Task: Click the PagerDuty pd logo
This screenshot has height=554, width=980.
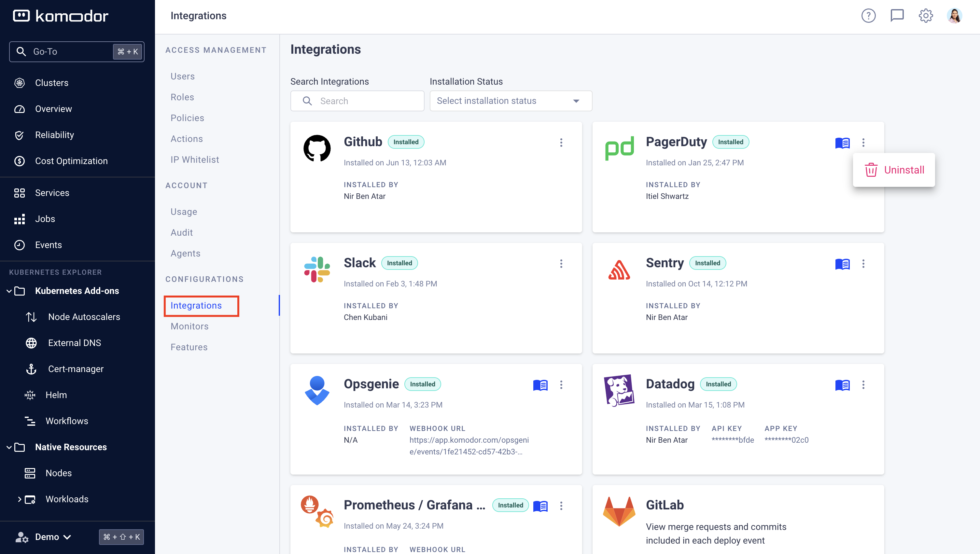Action: click(619, 148)
